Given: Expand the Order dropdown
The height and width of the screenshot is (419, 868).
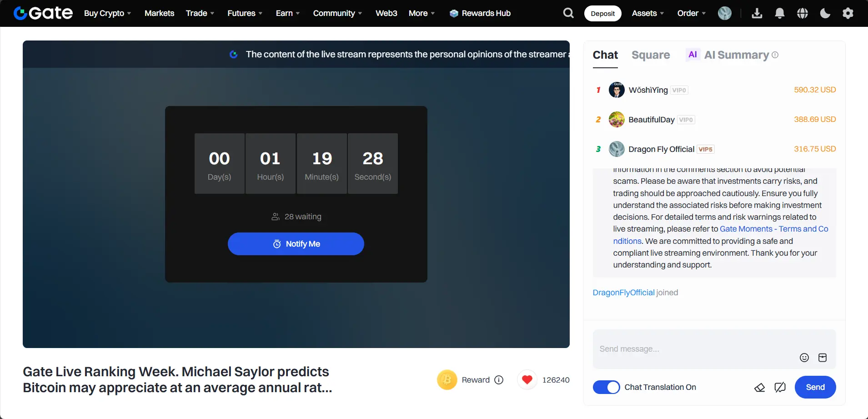Looking at the screenshot, I should 692,13.
